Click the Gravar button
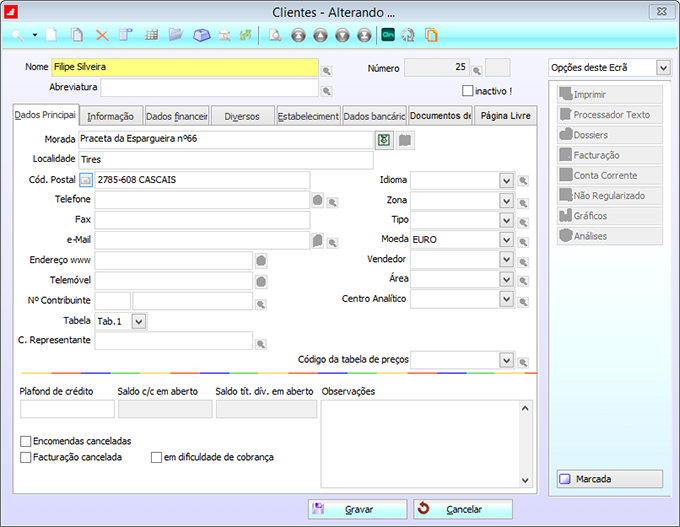This screenshot has height=527, width=680. [x=358, y=509]
